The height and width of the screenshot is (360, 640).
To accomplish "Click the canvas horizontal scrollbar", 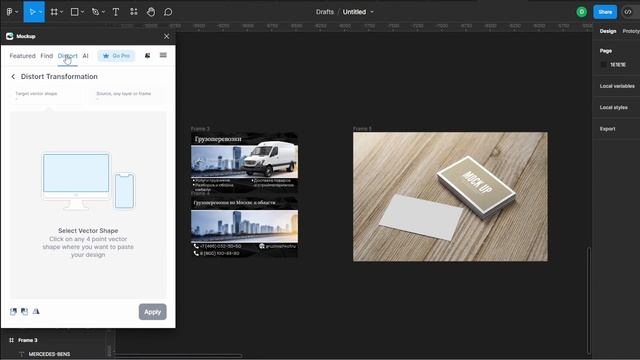I will click(178, 356).
